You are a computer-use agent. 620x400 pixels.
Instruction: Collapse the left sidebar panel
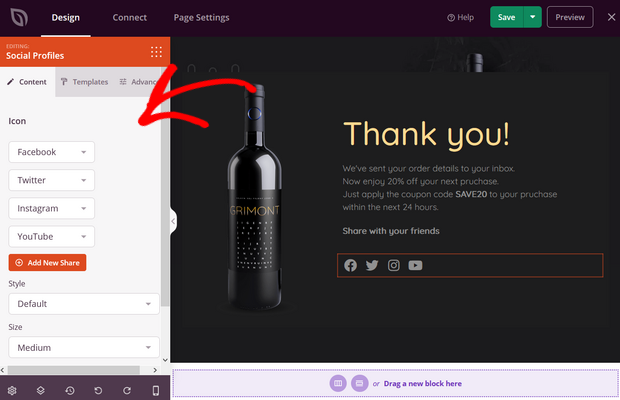coord(173,222)
